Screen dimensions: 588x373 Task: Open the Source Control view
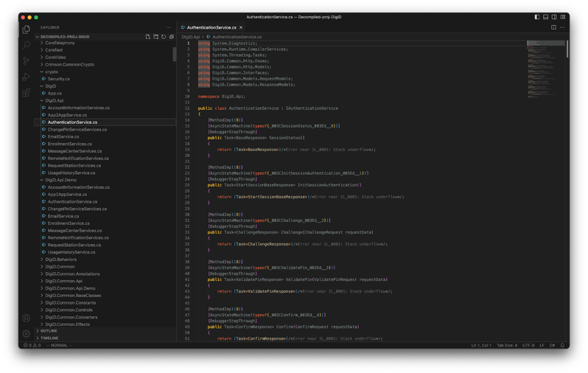pyautogui.click(x=27, y=61)
